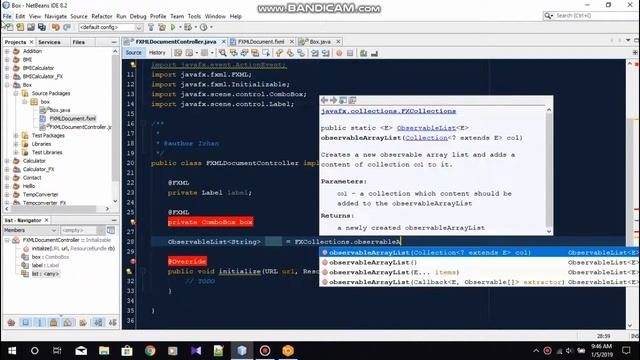
Task: Click the editor Find Selection magnifier icon
Action: coord(222,53)
